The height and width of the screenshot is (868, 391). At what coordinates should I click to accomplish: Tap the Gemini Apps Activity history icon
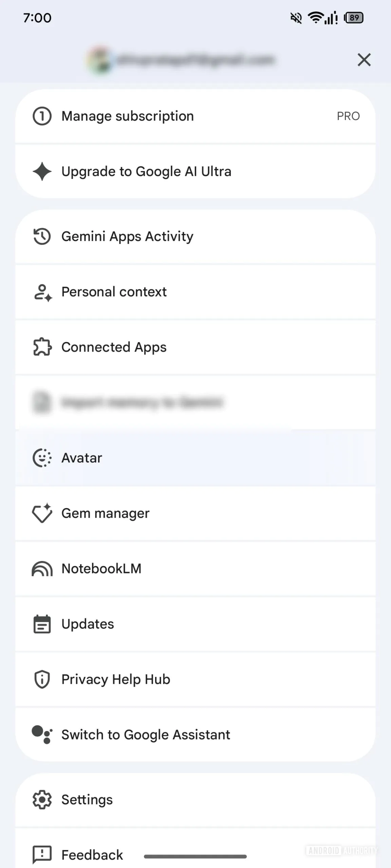click(42, 236)
